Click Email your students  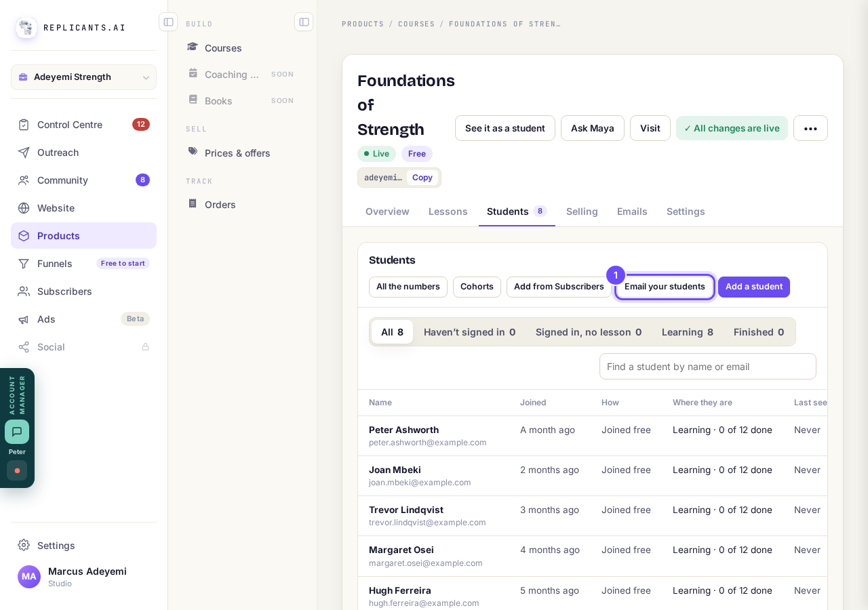point(665,287)
